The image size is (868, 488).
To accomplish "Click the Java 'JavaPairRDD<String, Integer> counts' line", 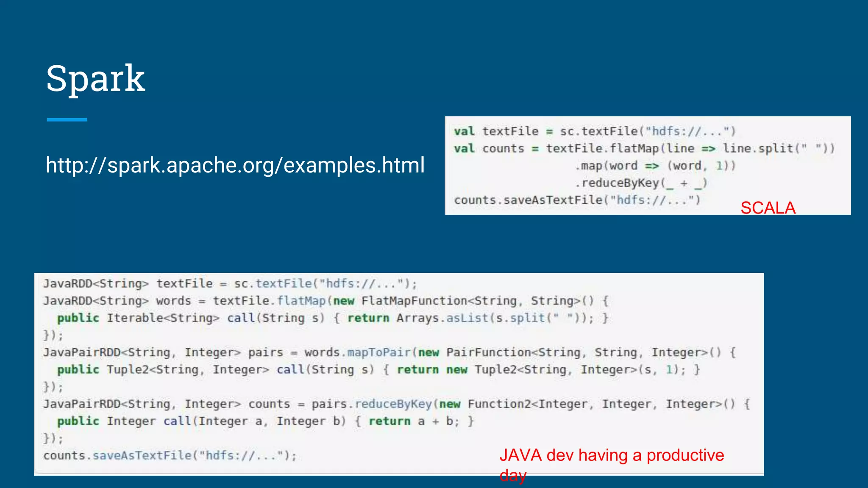I will [x=397, y=404].
